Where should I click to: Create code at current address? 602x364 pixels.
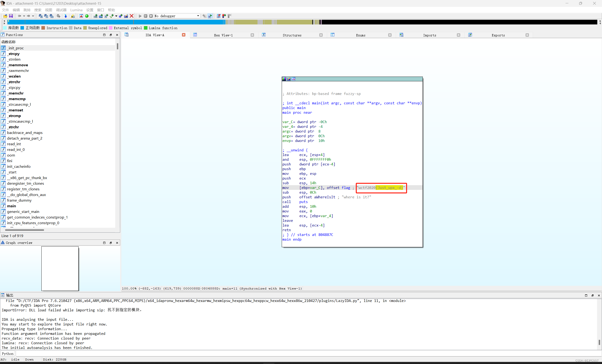coord(96,16)
